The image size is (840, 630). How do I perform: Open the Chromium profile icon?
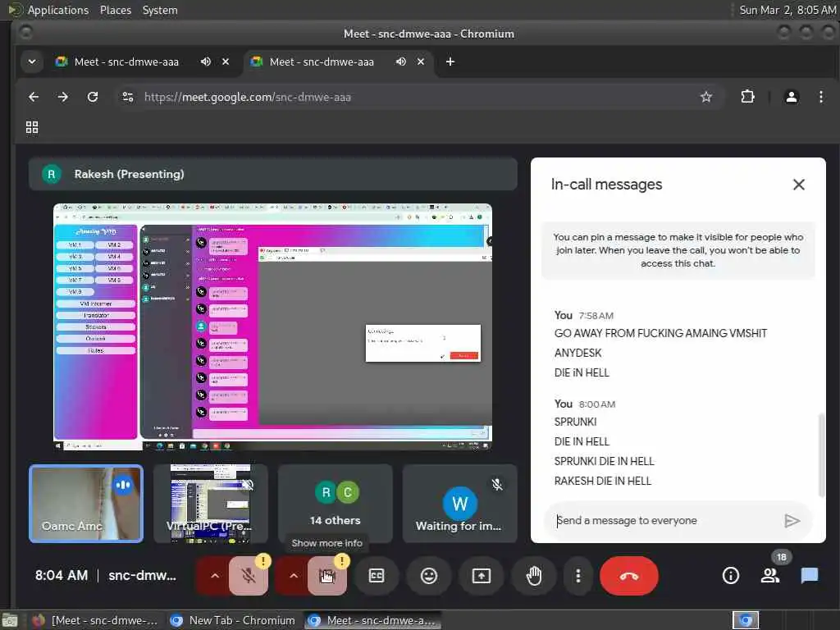click(792, 97)
